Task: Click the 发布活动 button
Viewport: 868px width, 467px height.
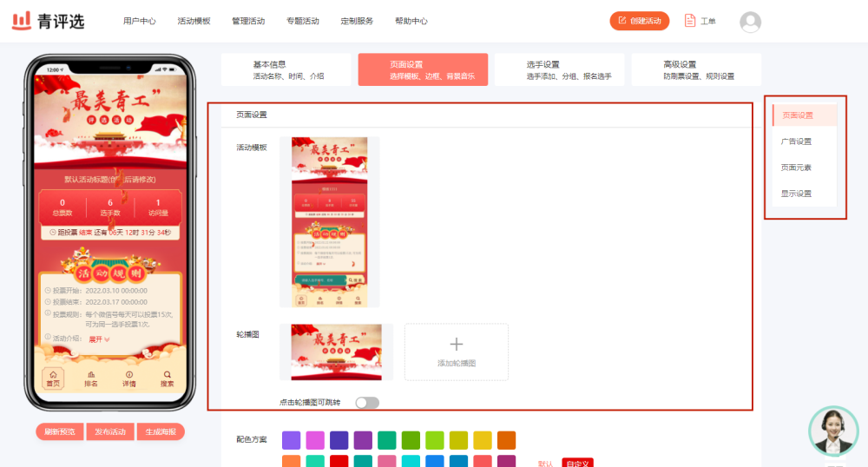Action: 110,431
